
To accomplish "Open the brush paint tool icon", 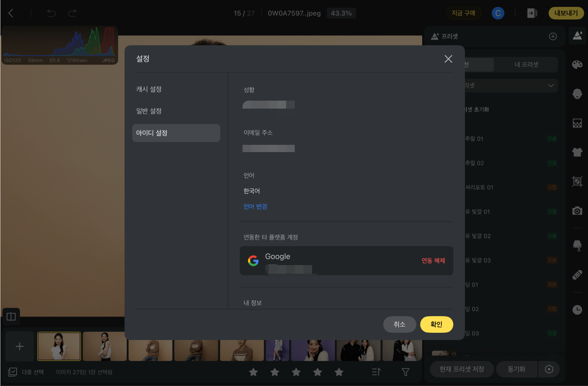I will [577, 246].
